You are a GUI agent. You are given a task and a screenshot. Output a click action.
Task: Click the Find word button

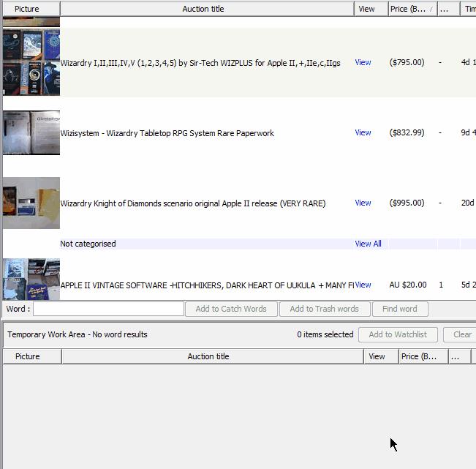[x=400, y=309]
